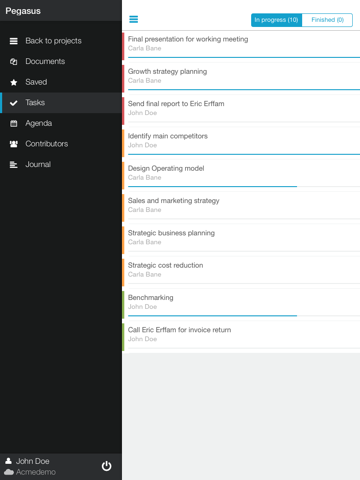Click the Back to projects list icon

tap(14, 41)
